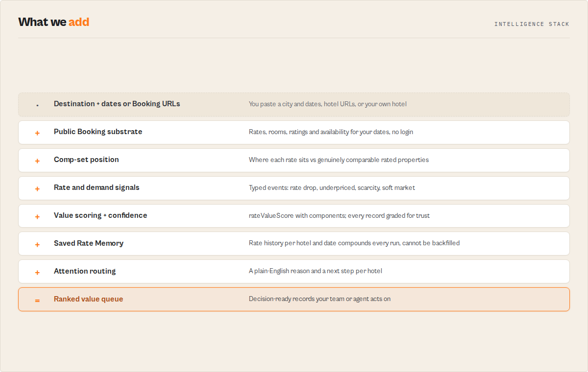Select 'Public Booking substrate' row title
Viewport: 588px width, 372px height.
[x=98, y=132]
